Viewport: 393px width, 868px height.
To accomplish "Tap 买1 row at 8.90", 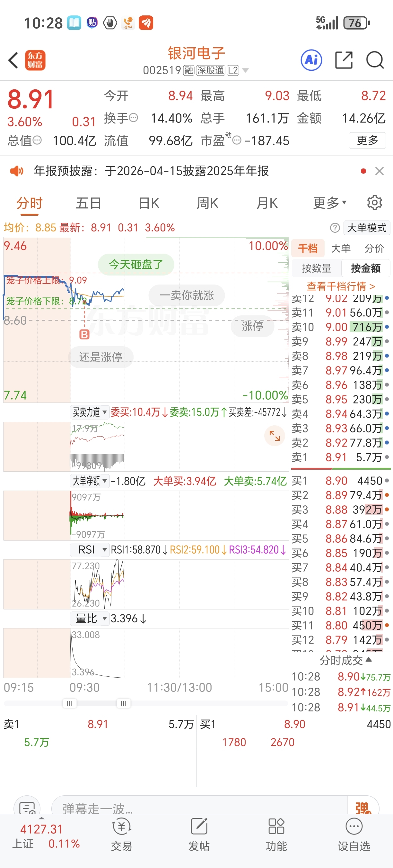I will pos(341,481).
